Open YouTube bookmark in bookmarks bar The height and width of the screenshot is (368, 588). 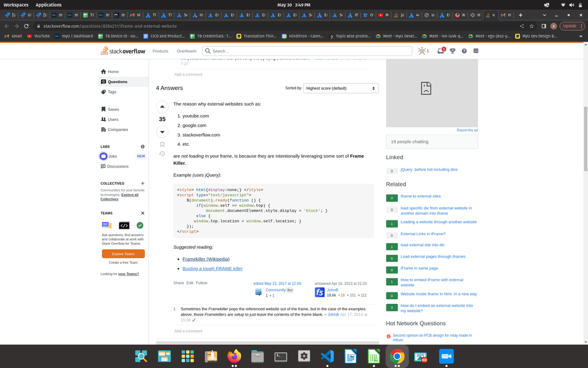point(38,36)
